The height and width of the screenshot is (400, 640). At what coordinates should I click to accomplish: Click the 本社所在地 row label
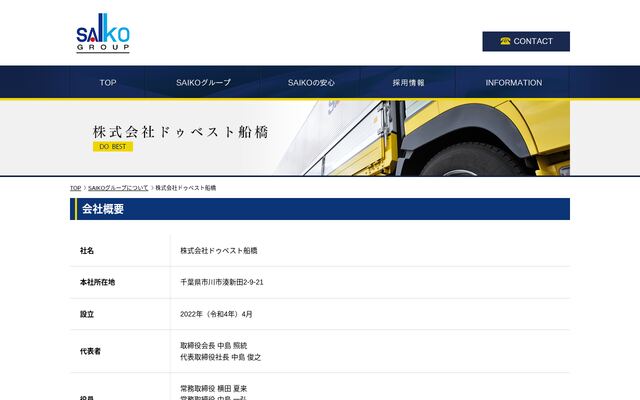[97, 282]
